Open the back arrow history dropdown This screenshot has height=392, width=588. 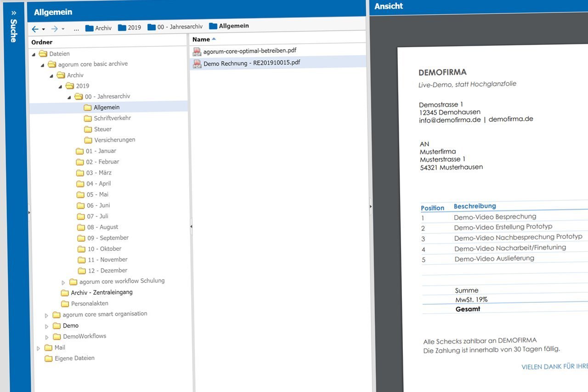coord(44,29)
